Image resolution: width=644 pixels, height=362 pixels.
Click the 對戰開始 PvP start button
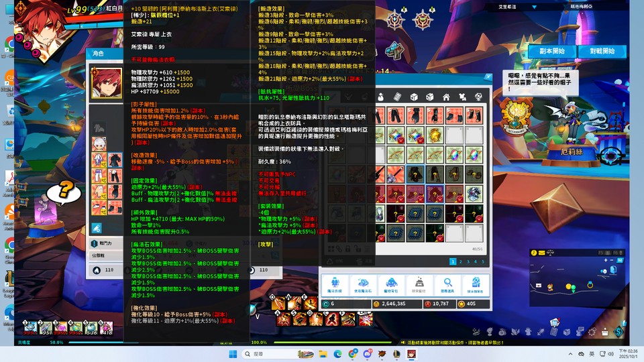pos(602,51)
